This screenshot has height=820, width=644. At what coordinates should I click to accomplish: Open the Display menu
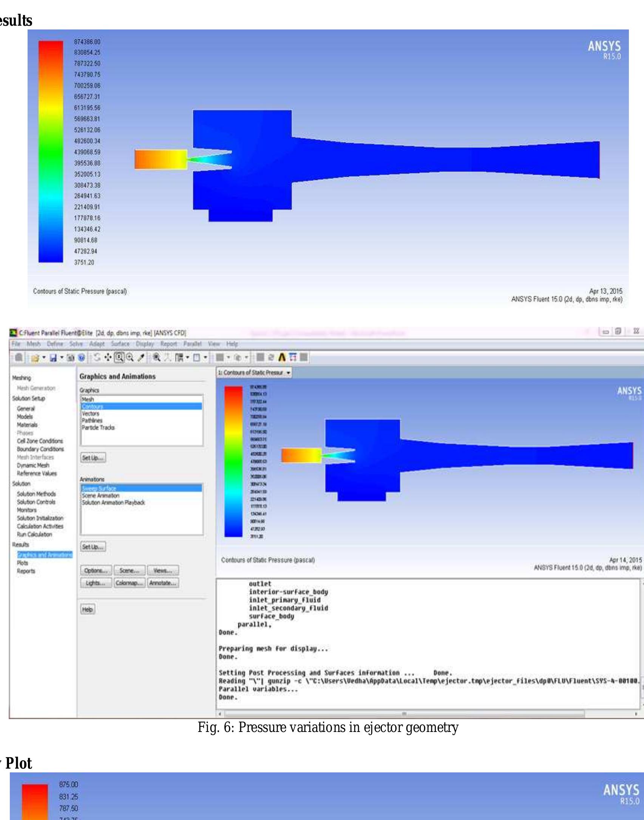pyautogui.click(x=145, y=344)
